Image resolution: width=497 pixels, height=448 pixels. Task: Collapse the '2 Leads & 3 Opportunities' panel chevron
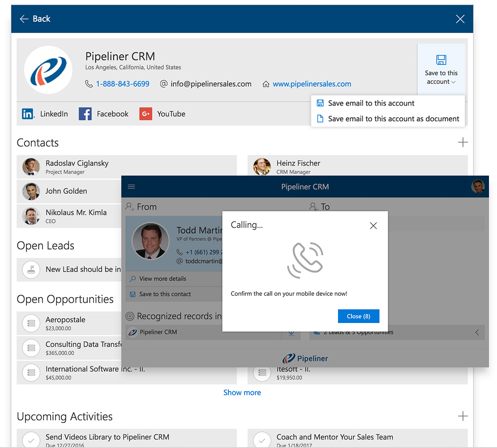(x=477, y=332)
